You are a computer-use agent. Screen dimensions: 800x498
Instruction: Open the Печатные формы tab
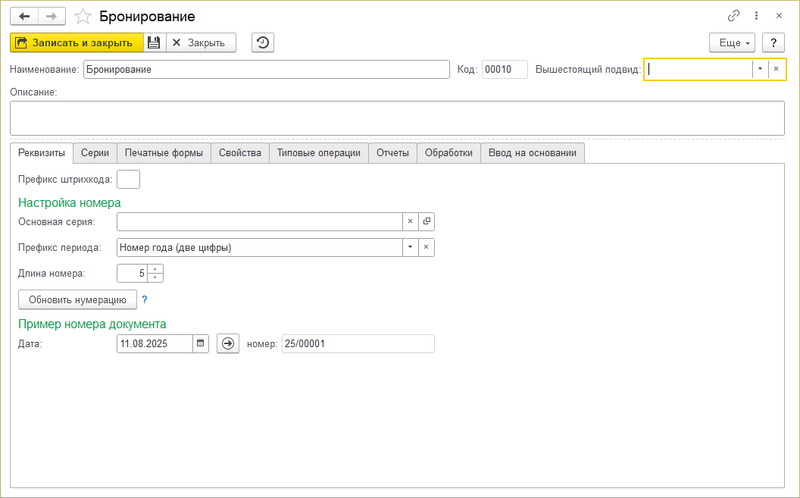(x=164, y=153)
